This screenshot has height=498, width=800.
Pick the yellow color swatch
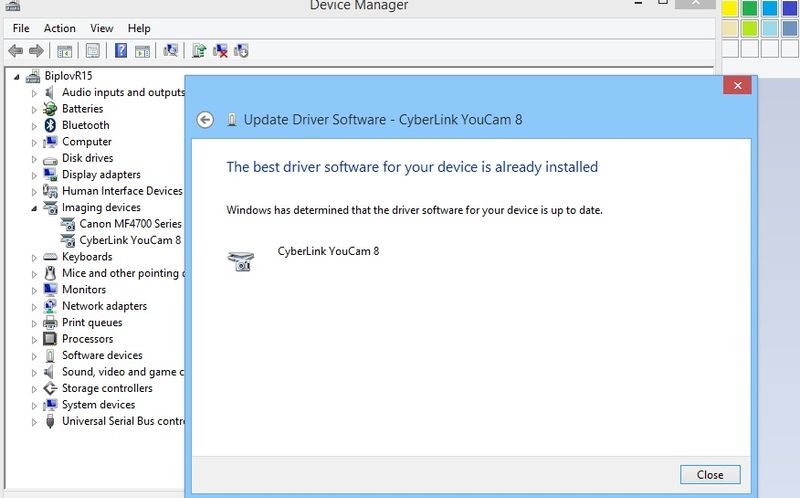(730, 9)
